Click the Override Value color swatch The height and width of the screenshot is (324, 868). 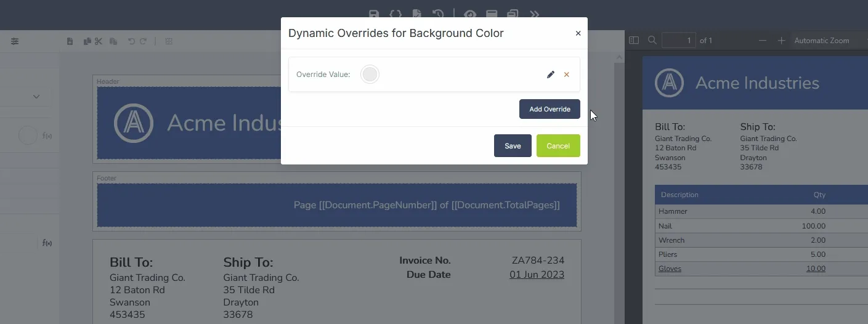(370, 75)
